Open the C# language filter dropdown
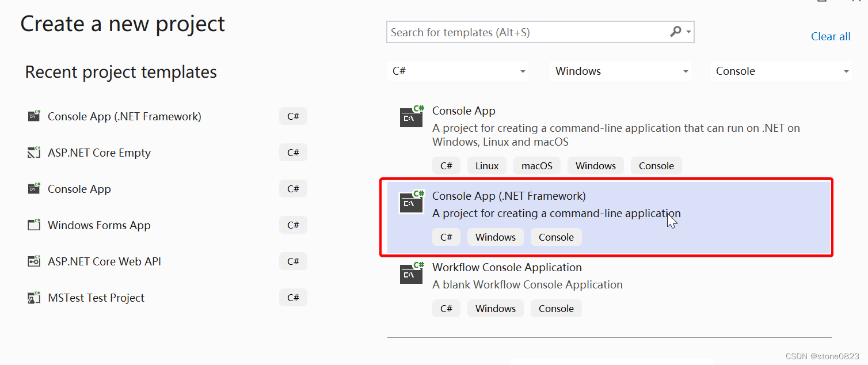This screenshot has width=868, height=365. [459, 71]
